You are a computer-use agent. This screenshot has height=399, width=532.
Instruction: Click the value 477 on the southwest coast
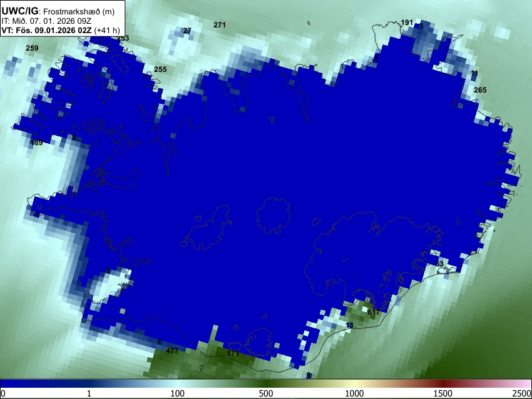coord(172,350)
